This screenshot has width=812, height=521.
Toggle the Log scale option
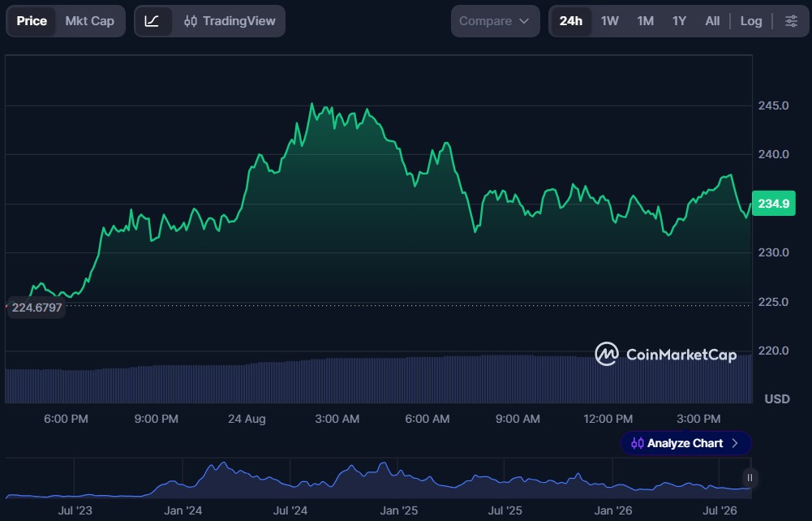point(751,21)
